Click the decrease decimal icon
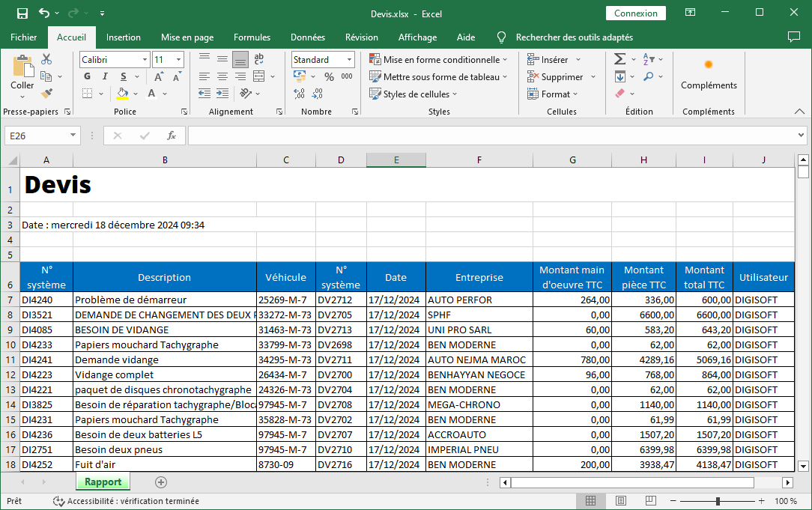The width and height of the screenshot is (812, 510). click(318, 94)
